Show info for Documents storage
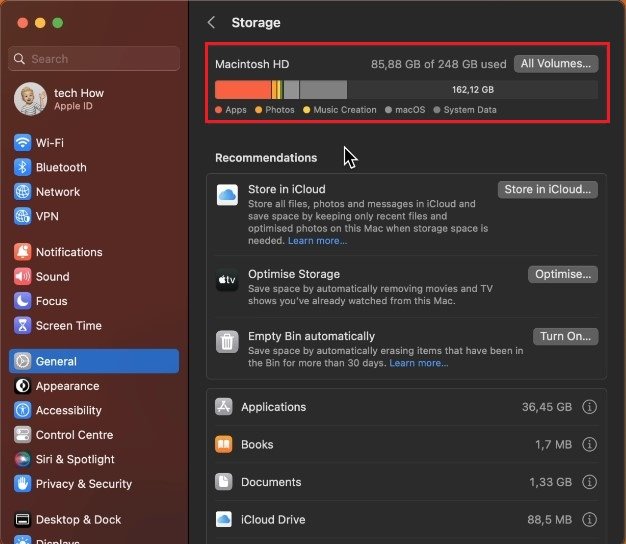The height and width of the screenshot is (544, 626). pyautogui.click(x=589, y=482)
